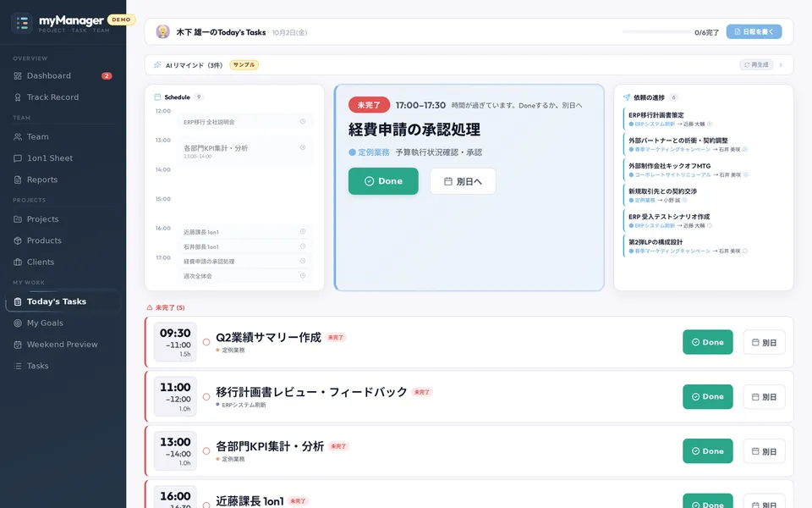Image resolution: width=812 pixels, height=508 pixels.
Task: Click the Schedule calendar icon
Action: click(157, 97)
